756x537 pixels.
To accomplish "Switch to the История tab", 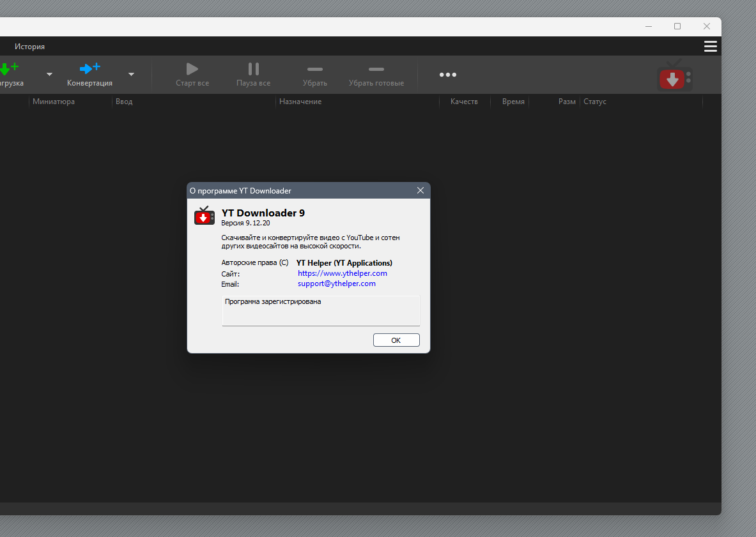I will 30,47.
